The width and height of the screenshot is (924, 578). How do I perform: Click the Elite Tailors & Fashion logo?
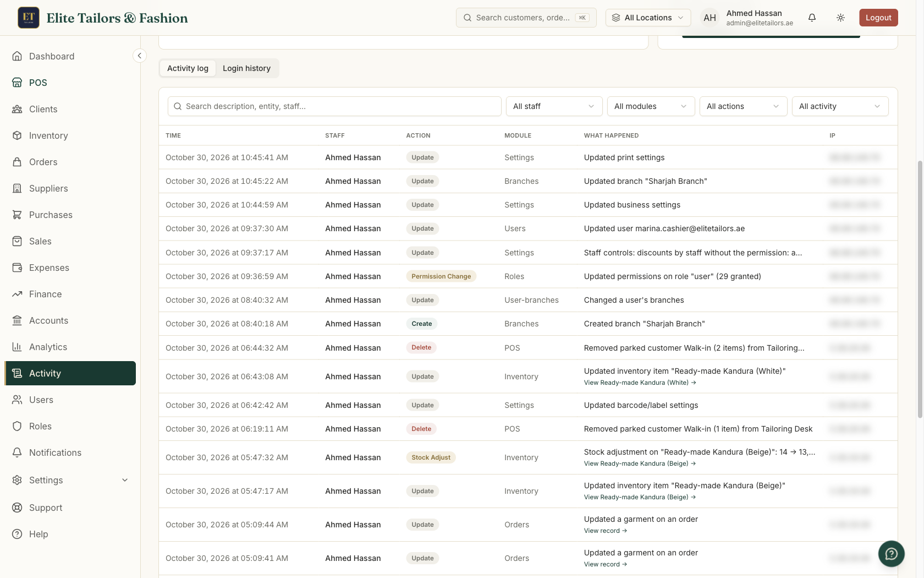tap(29, 18)
